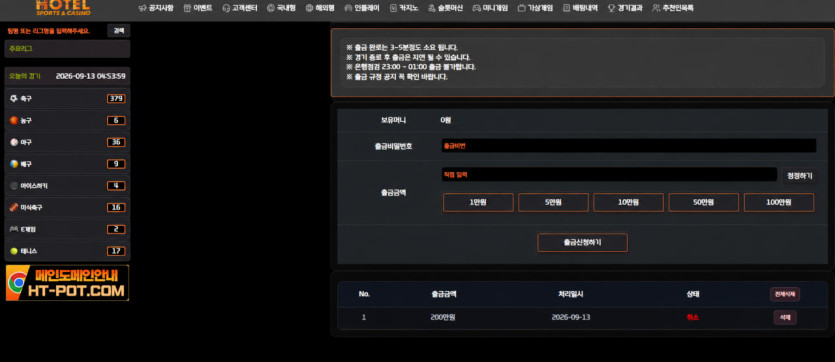Select the 미식축구 football icon
This screenshot has height=362, width=835.
point(14,207)
